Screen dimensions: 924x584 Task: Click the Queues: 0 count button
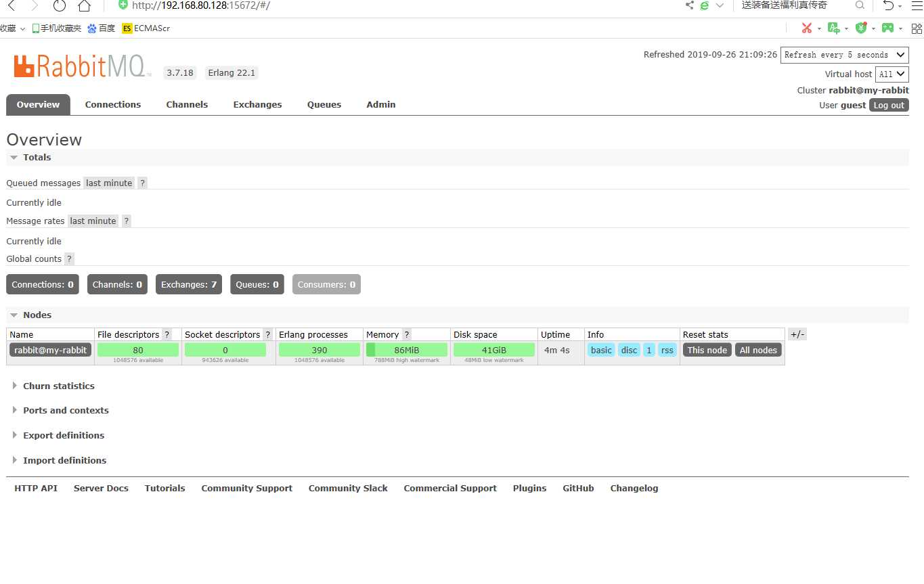click(x=257, y=285)
